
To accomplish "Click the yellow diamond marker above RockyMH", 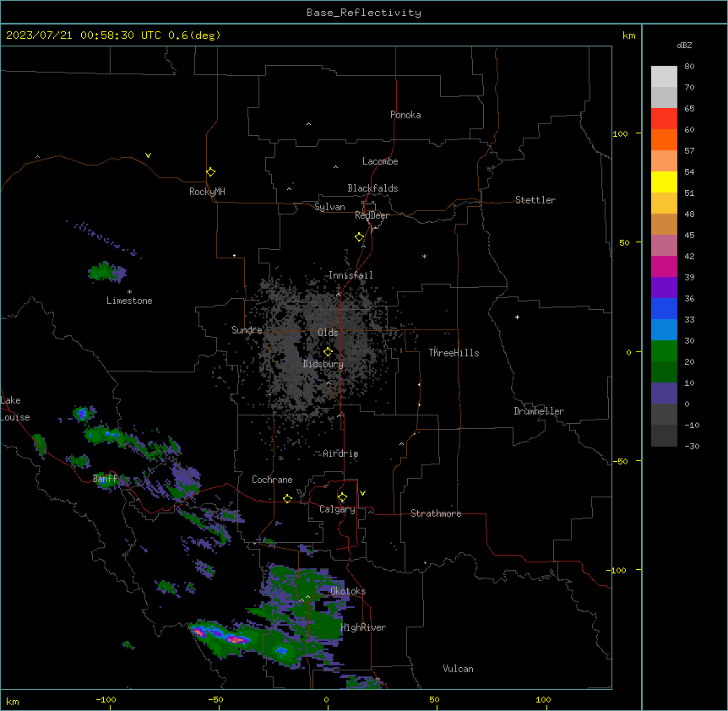I will [210, 171].
